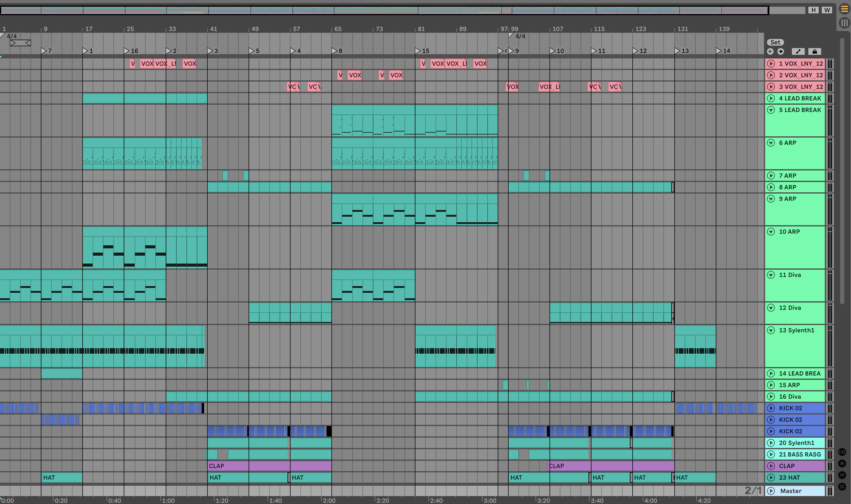Click 4:00 on the bottom time ruler
The image size is (851, 504).
651,501
